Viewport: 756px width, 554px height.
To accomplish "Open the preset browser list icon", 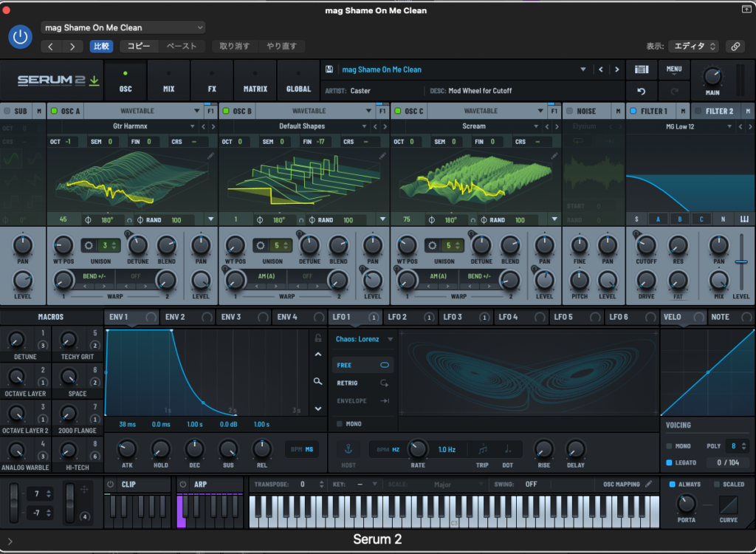I will click(x=642, y=69).
